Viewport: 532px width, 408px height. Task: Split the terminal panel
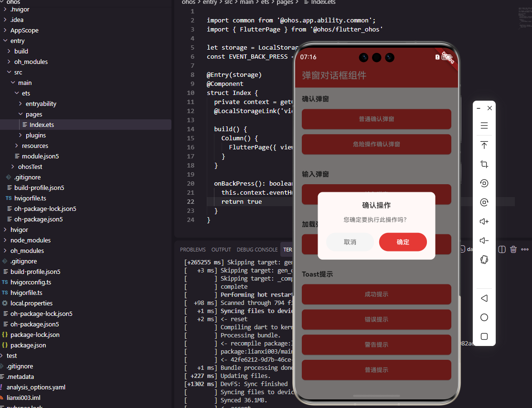tap(502, 250)
